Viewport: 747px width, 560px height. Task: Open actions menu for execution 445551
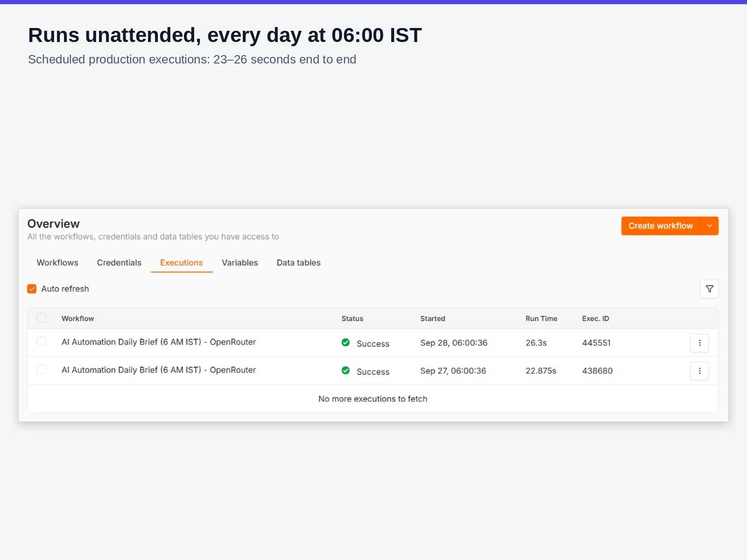pos(699,343)
